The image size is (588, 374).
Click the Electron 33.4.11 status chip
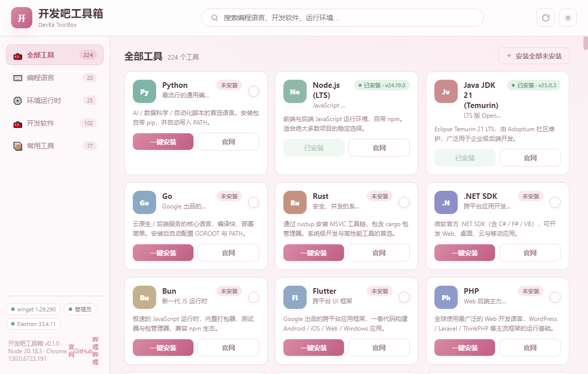(33, 324)
